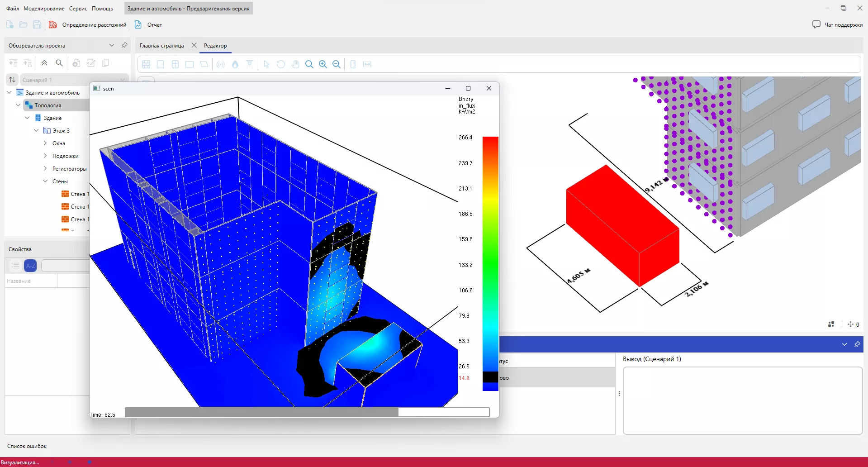Click the zoom out magnifier in editor toolbar
The image size is (868, 467).
pos(337,64)
